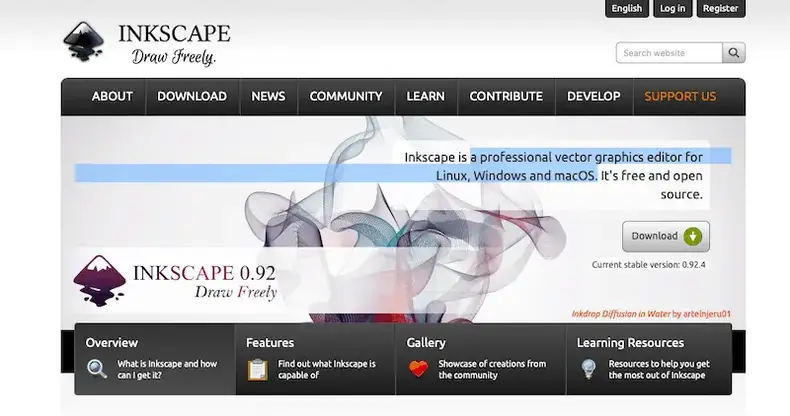The image size is (790, 416).
Task: Click the Features clipboard icon
Action: pyautogui.click(x=258, y=369)
